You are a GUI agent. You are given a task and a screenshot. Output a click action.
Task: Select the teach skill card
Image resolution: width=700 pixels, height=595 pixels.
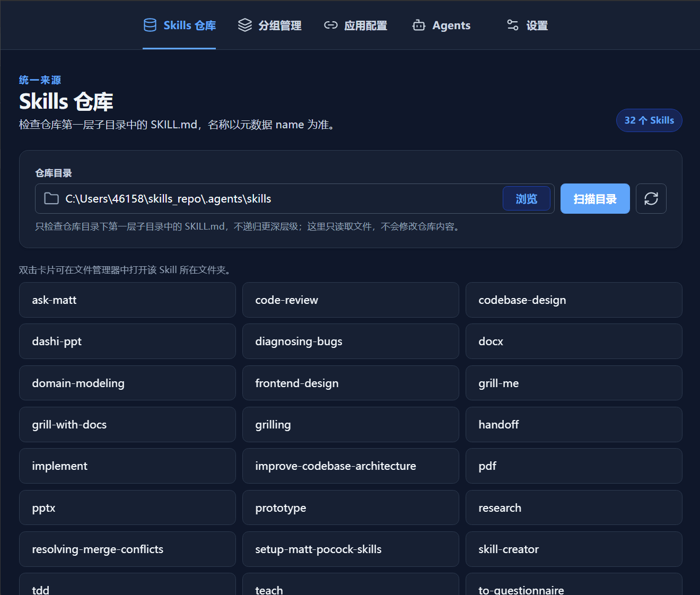[351, 584]
